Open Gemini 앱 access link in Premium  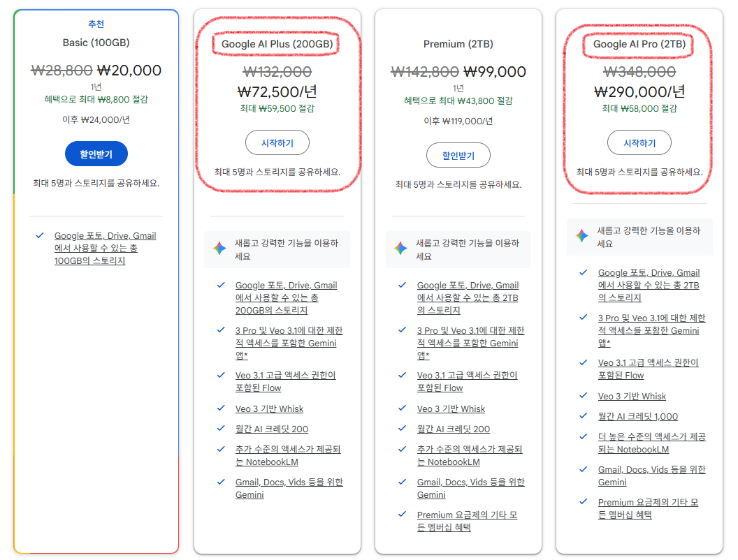(470, 343)
